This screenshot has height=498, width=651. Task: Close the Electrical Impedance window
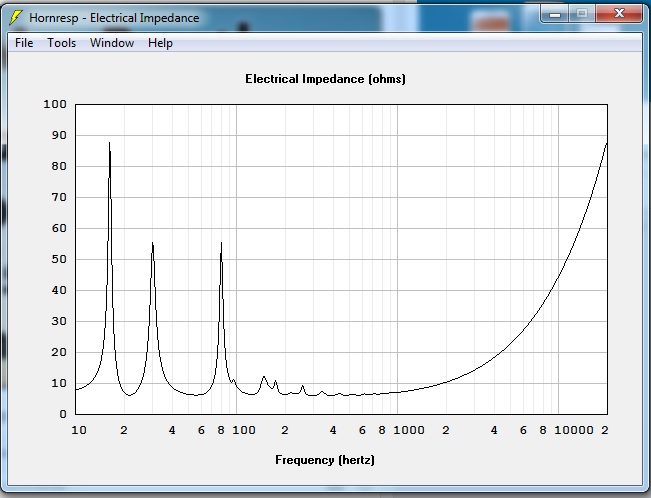(619, 14)
